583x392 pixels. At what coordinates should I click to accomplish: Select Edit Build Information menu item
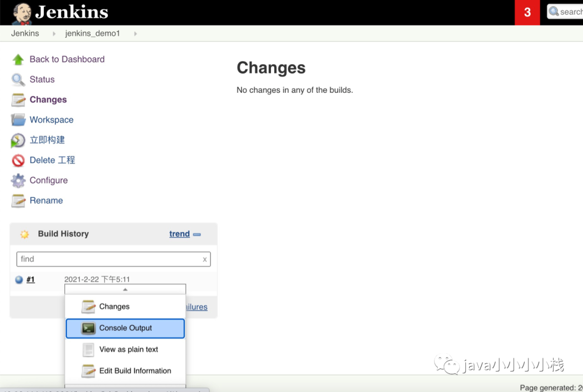tap(125, 371)
